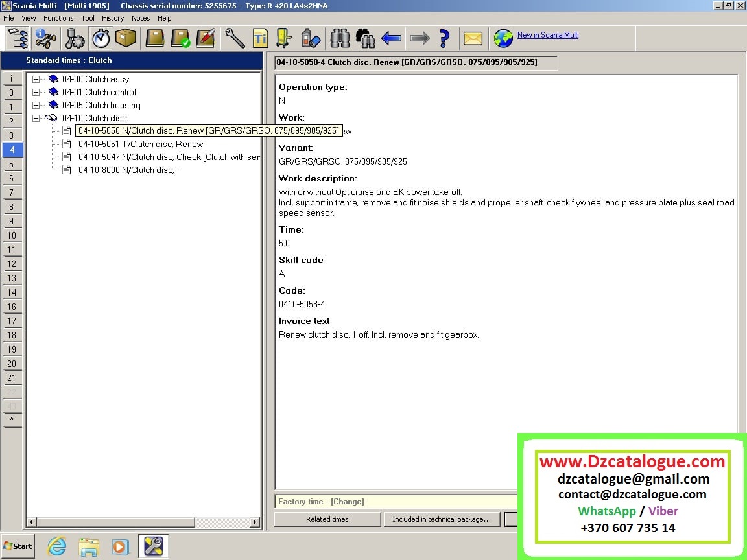Open the book with red pen icon
This screenshot has width=747, height=560.
tap(206, 39)
